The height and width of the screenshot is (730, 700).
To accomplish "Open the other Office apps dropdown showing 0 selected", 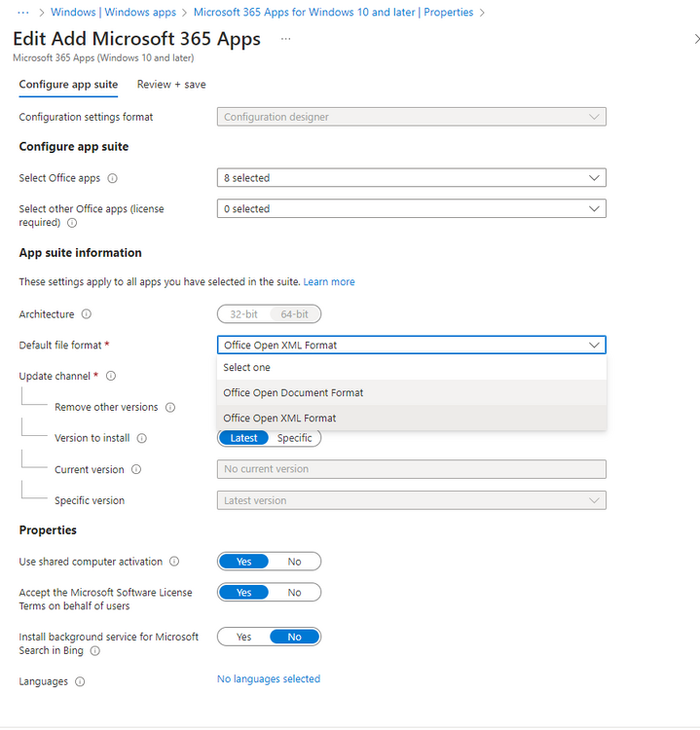I will click(x=412, y=208).
